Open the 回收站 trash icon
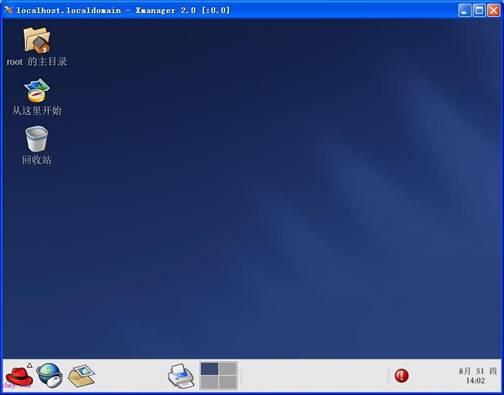Viewport: 504px width, 395px height. point(37,139)
